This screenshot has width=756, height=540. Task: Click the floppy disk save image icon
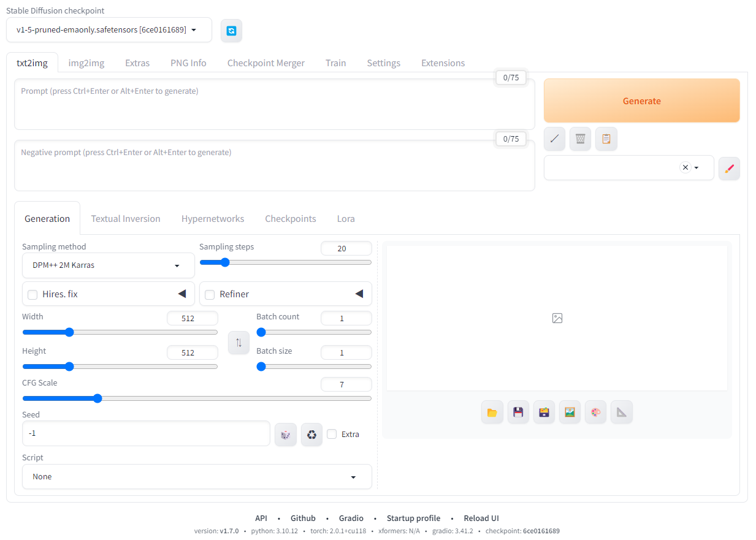coord(518,413)
